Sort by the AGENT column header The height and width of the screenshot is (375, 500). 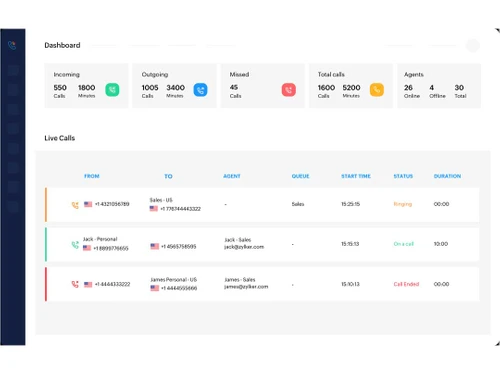(x=232, y=176)
